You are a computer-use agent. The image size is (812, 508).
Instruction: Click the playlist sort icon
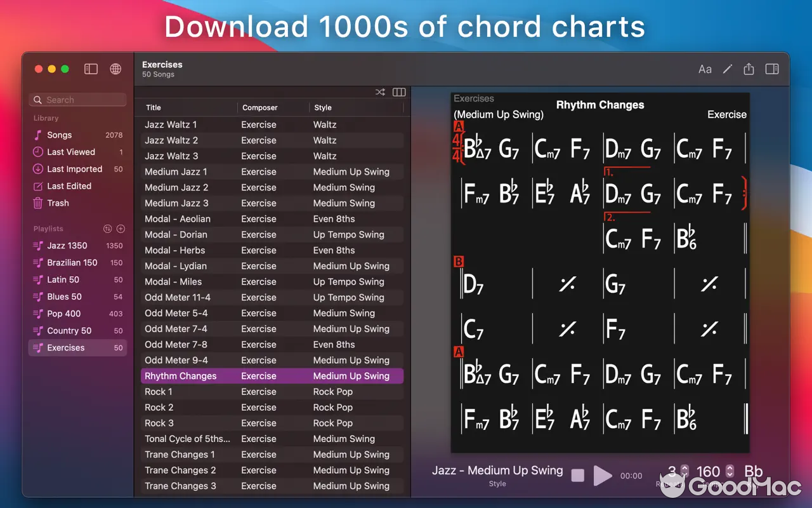click(x=108, y=229)
